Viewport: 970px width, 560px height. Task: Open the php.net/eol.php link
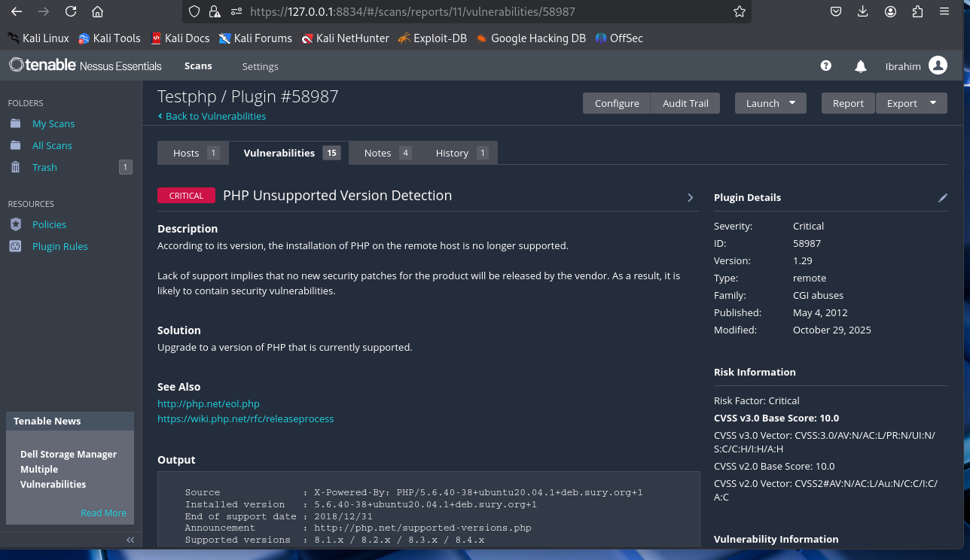(209, 403)
